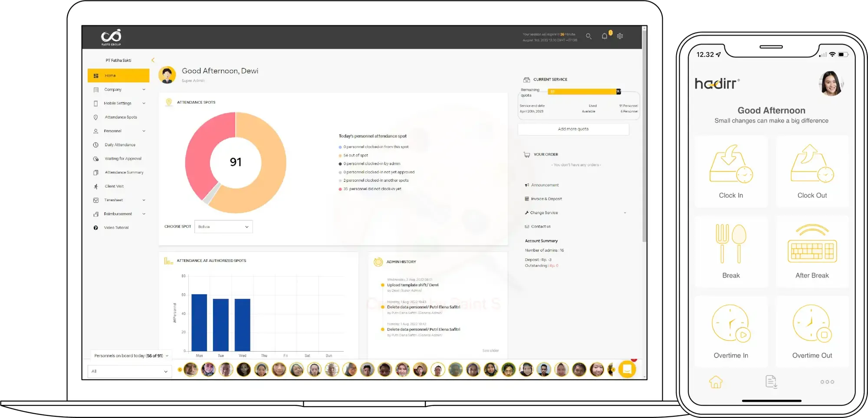The height and width of the screenshot is (418, 868).
Task: Click the Add more quota button
Action: coord(573,129)
